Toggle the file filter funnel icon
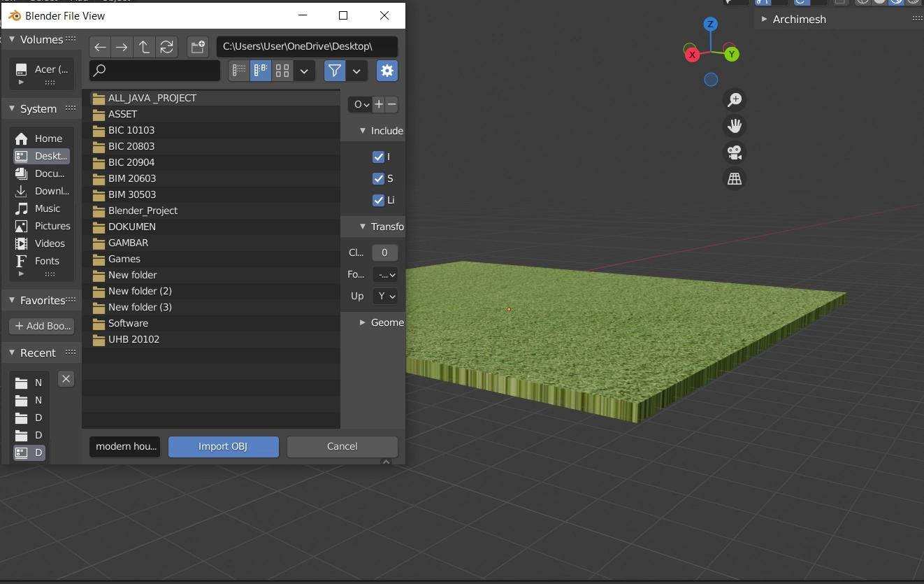924x584 pixels. 335,71
